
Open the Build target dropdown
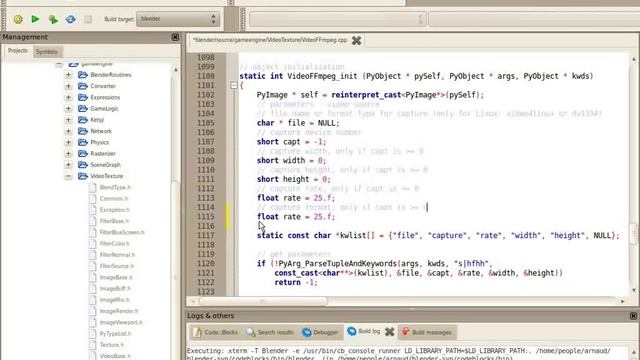coord(178,19)
